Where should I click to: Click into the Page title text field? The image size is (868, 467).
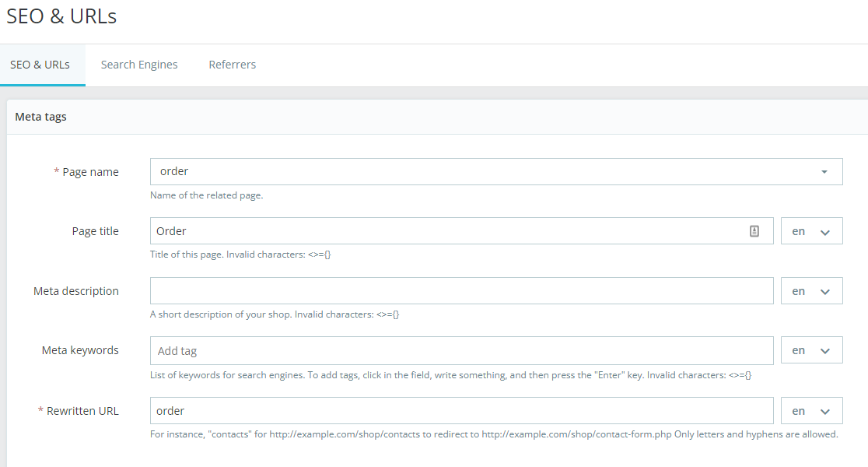pyautogui.click(x=447, y=231)
